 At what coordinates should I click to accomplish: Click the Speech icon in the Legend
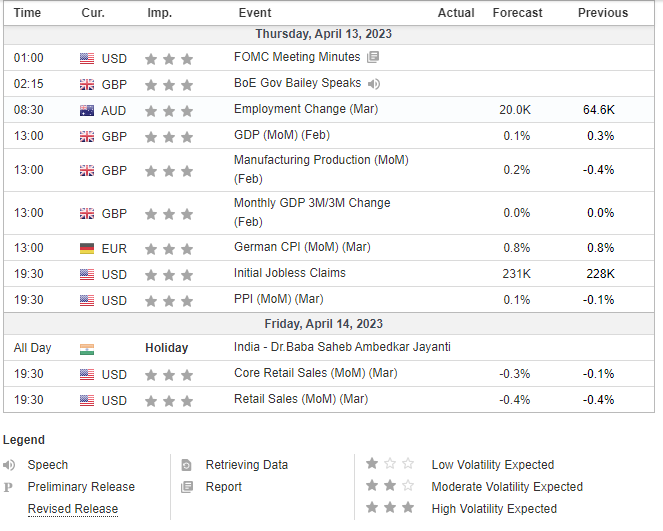coord(9,465)
